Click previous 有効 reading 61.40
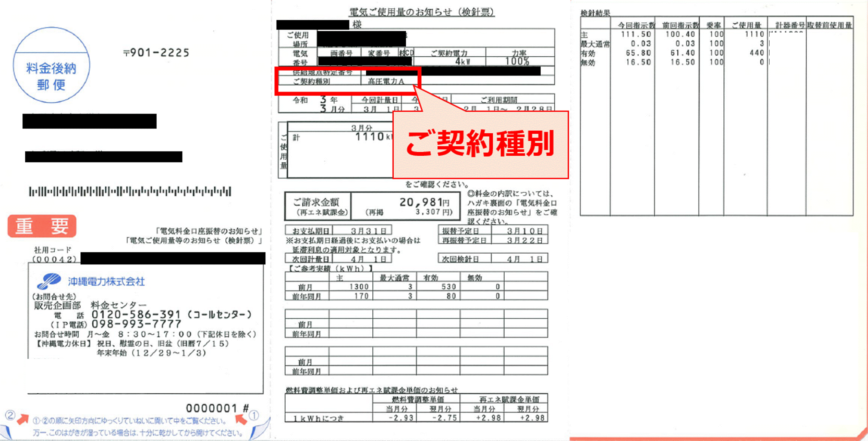 [683, 53]
